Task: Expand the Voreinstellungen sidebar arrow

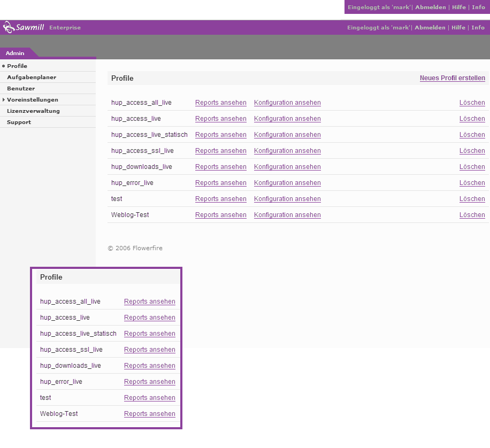Action: [4, 100]
